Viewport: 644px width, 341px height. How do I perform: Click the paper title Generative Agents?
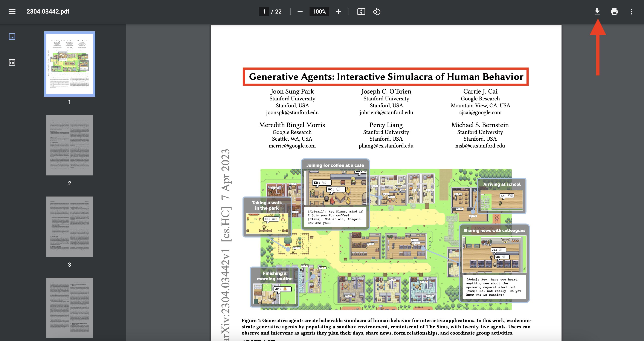pos(386,77)
